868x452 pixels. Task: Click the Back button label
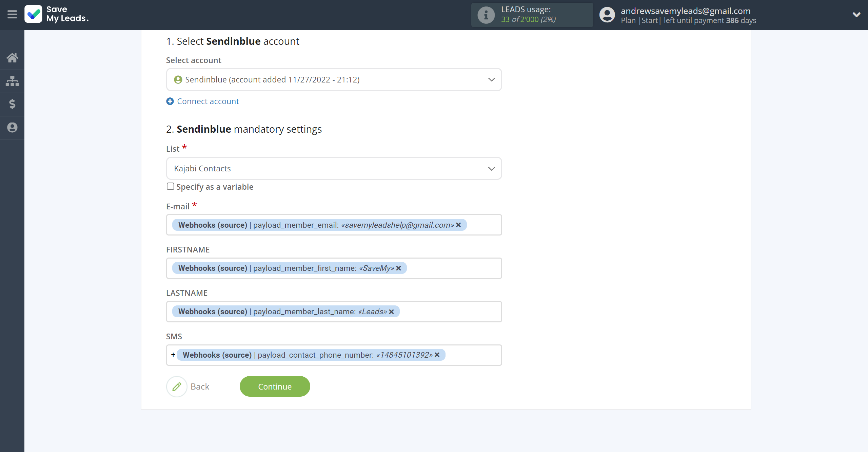click(x=200, y=387)
